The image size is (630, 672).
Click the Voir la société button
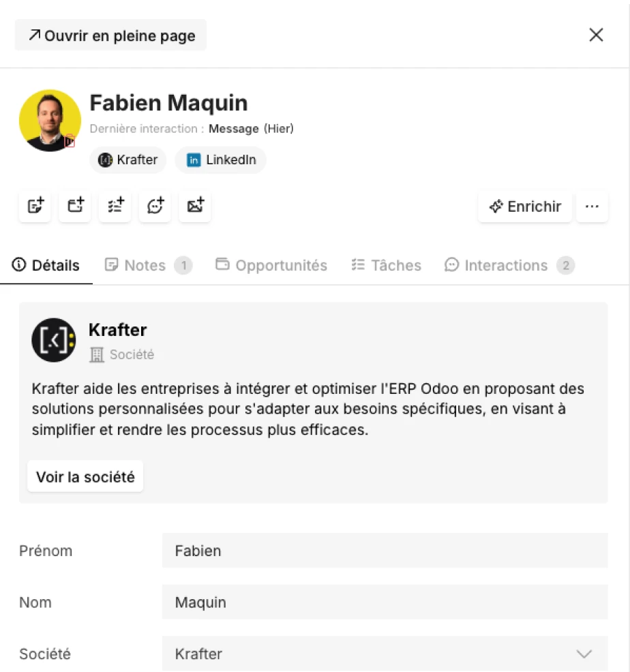pos(85,476)
